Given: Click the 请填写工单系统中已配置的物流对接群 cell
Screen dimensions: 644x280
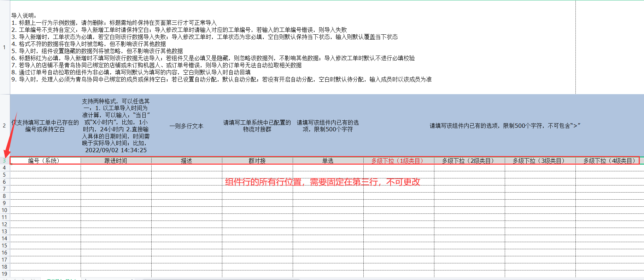Looking at the screenshot, I should [257, 126].
